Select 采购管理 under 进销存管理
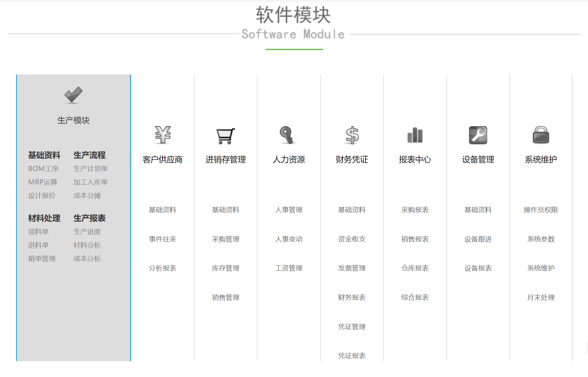Screen dimensions: 588x377 click(x=226, y=239)
